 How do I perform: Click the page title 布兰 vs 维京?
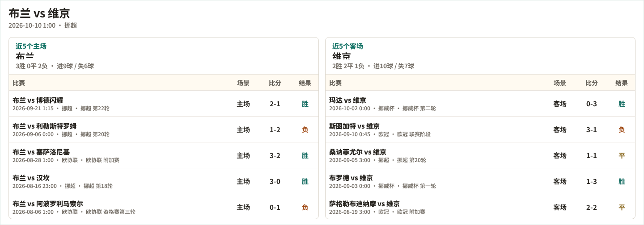pos(39,13)
